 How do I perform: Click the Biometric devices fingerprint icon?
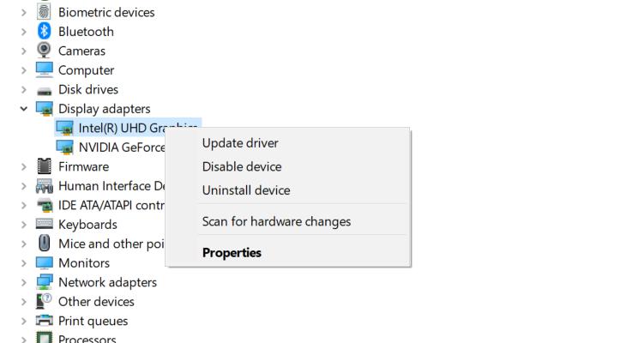(x=44, y=12)
